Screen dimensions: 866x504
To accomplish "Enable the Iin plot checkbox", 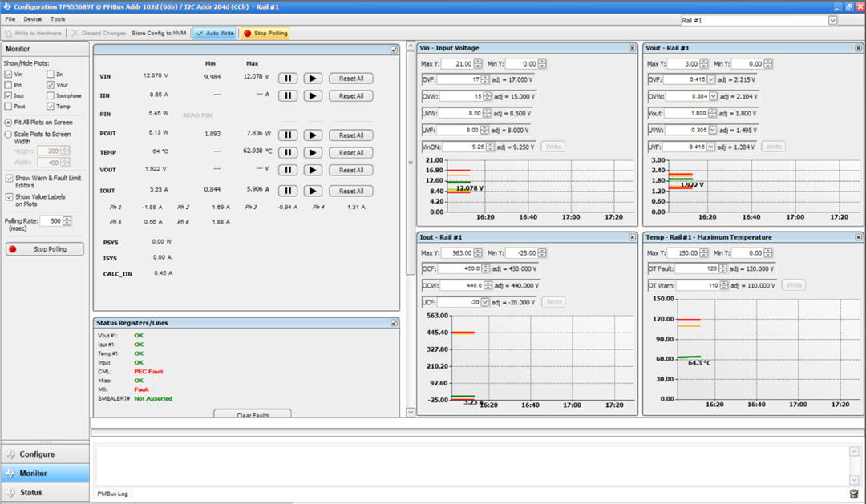I will (51, 74).
